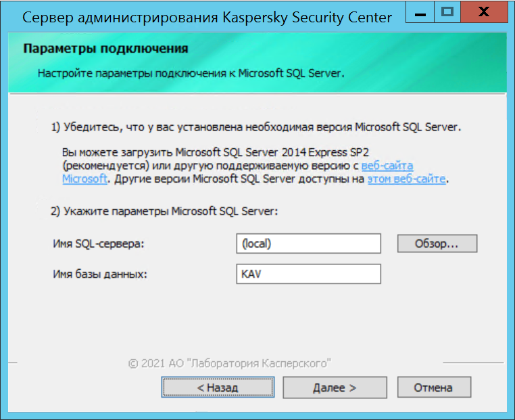Close the installer with the red X
The image size is (515, 420).
point(484,12)
